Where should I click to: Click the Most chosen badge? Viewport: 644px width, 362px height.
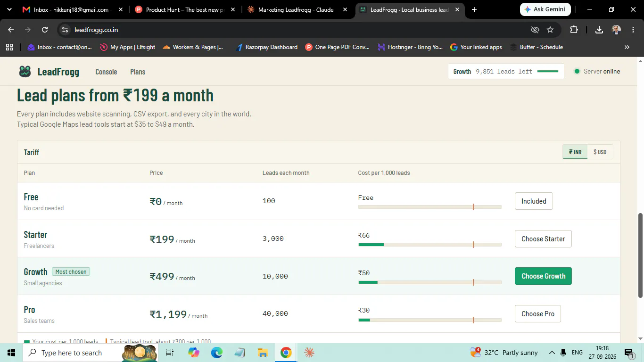71,272
